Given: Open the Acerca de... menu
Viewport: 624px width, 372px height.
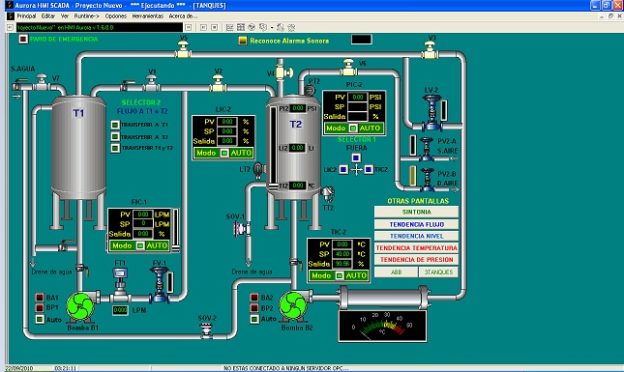Looking at the screenshot, I should pos(183,16).
